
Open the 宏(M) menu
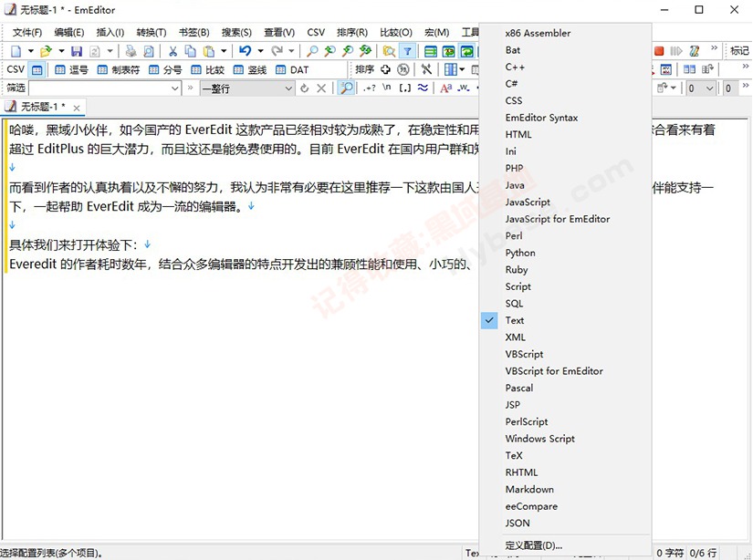point(437,33)
